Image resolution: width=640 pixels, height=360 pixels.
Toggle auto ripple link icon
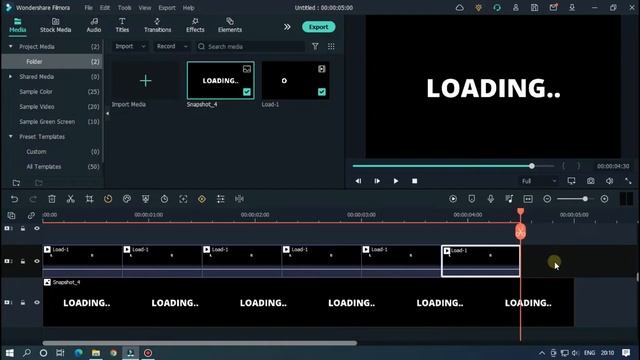coord(31,215)
